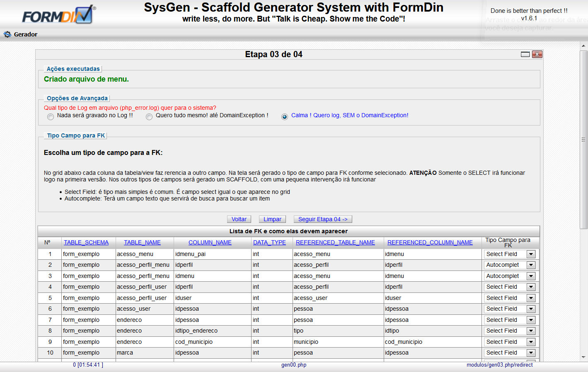Open FK type dropdown for row 4 acesso_perfil_user idperfil
Screen dimensions: 588x372
pos(510,287)
